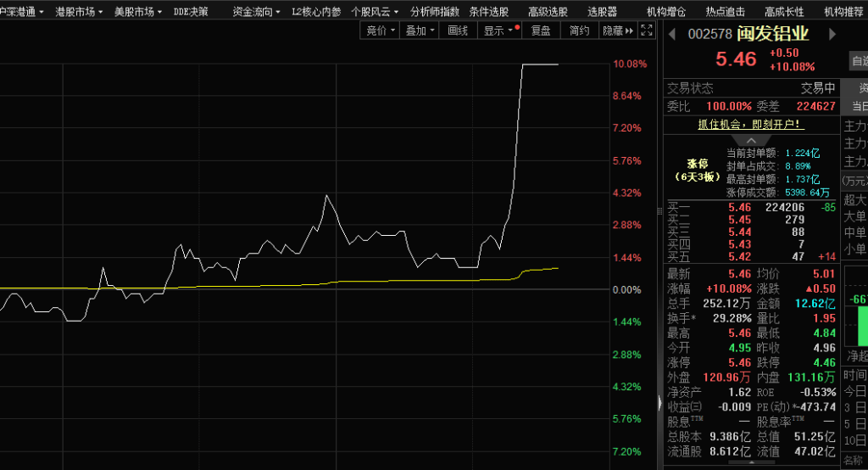Expand the 叠加 overlay dropdown

[x=420, y=31]
